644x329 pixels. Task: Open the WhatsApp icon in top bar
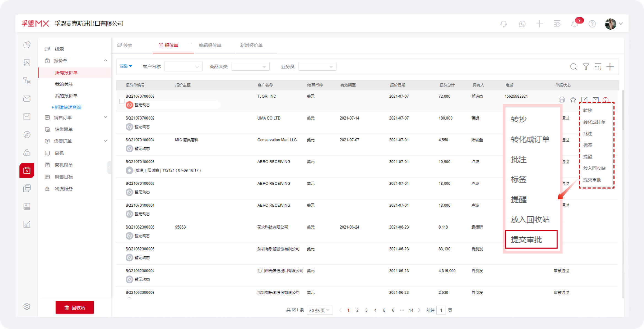pyautogui.click(x=522, y=24)
